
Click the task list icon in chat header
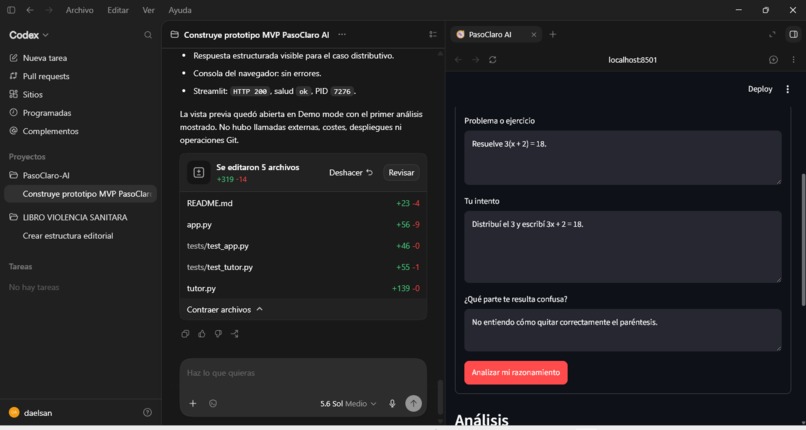click(433, 34)
